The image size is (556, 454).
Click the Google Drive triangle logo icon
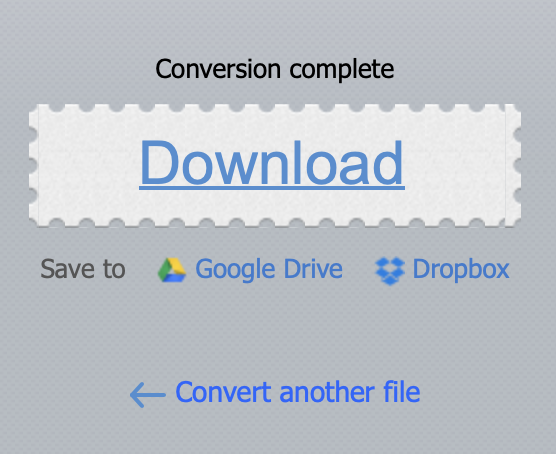tap(172, 270)
